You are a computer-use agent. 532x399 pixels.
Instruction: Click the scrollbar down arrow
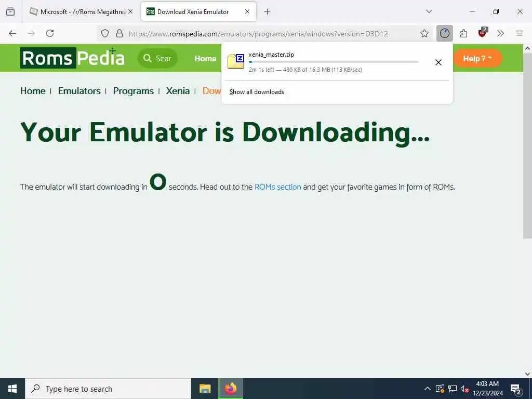point(527,374)
